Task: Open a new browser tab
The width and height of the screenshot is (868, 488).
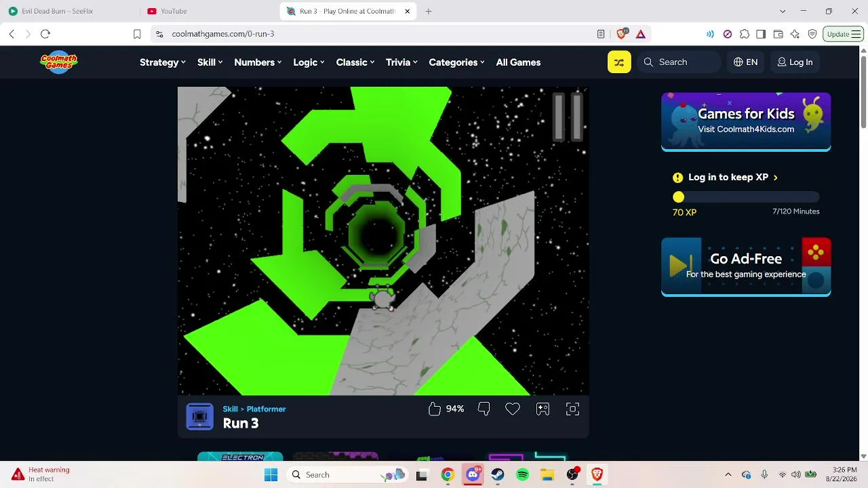Action: [429, 12]
